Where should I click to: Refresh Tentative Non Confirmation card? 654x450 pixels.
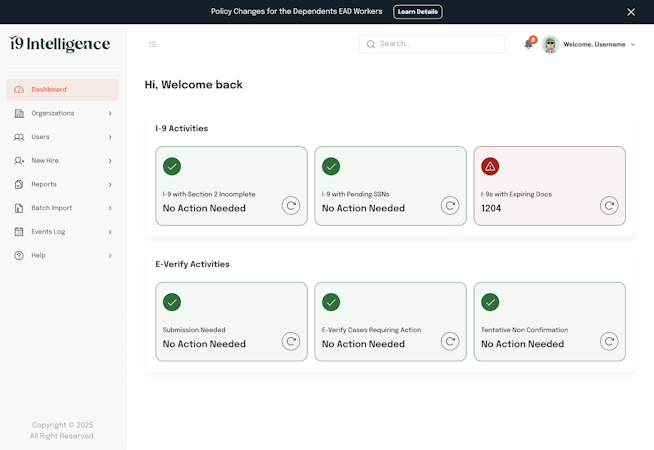pos(609,341)
